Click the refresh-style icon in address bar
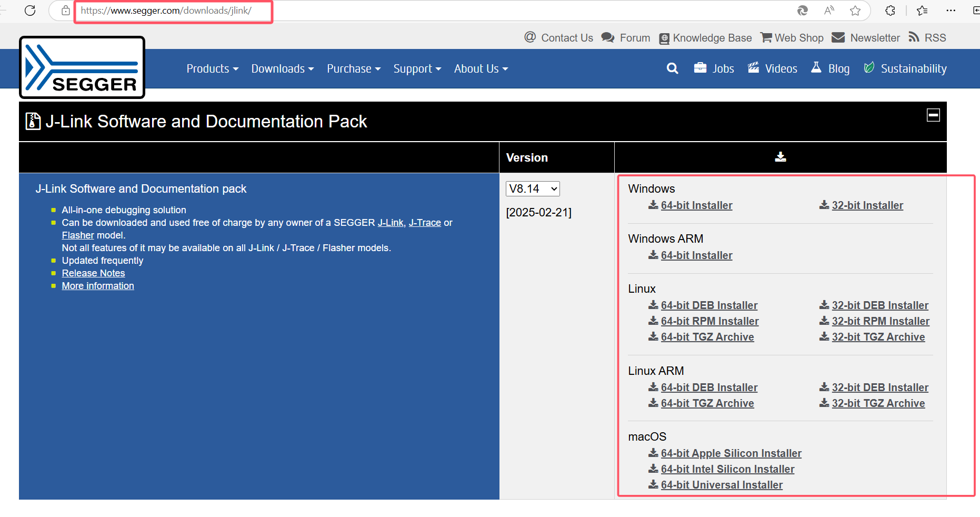 (x=803, y=11)
